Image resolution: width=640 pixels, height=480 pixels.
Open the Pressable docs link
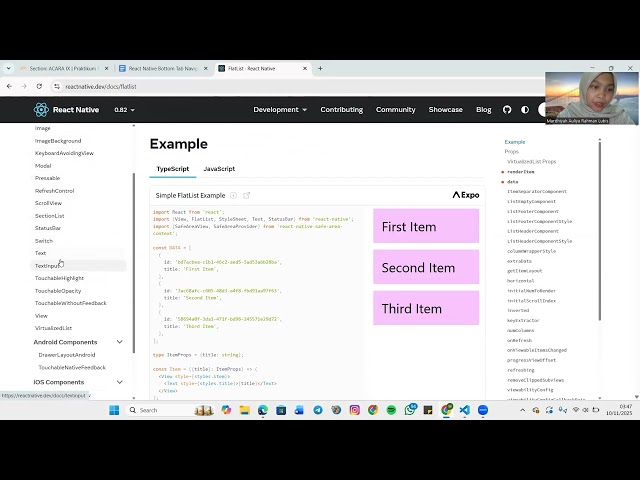(x=47, y=178)
